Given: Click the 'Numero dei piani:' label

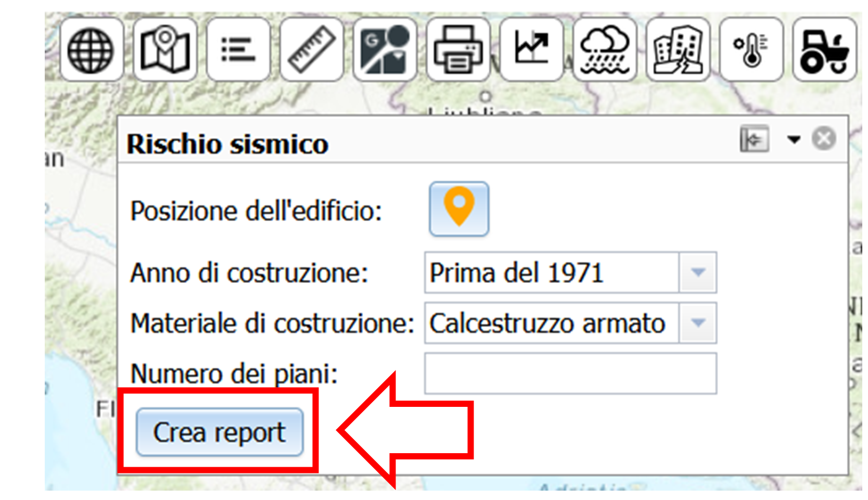Looking at the screenshot, I should coord(234,374).
